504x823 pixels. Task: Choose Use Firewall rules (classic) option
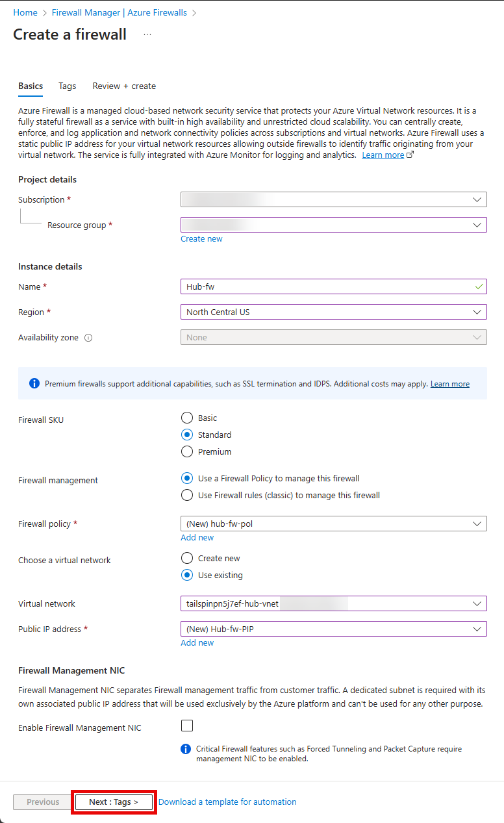click(x=187, y=495)
